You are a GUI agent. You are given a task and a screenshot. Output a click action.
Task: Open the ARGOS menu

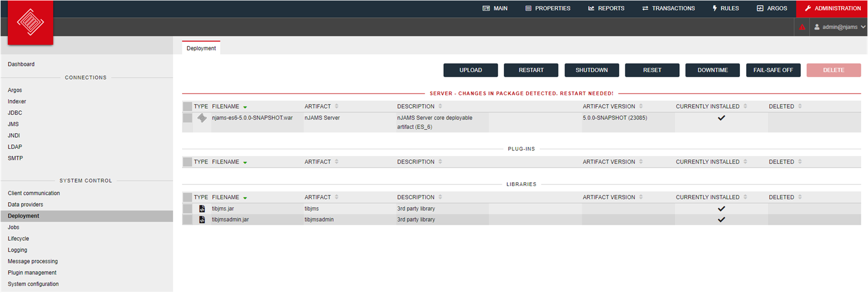[x=772, y=8]
